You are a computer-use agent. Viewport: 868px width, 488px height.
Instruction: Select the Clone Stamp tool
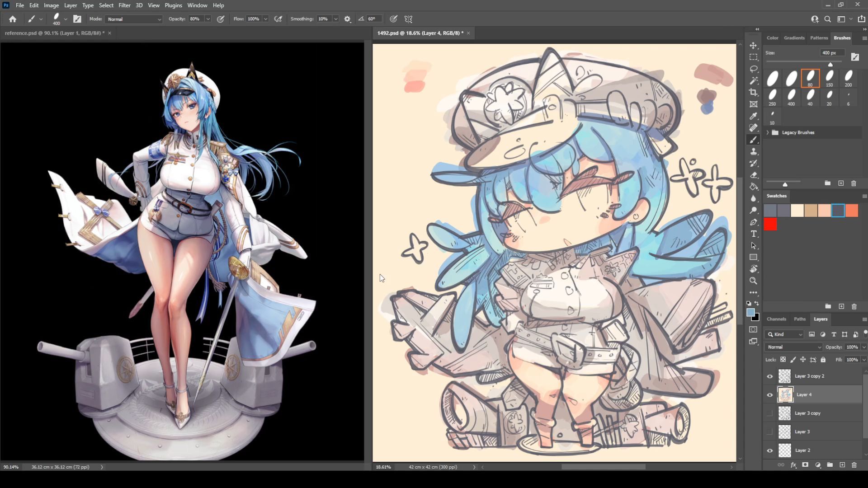(x=753, y=151)
